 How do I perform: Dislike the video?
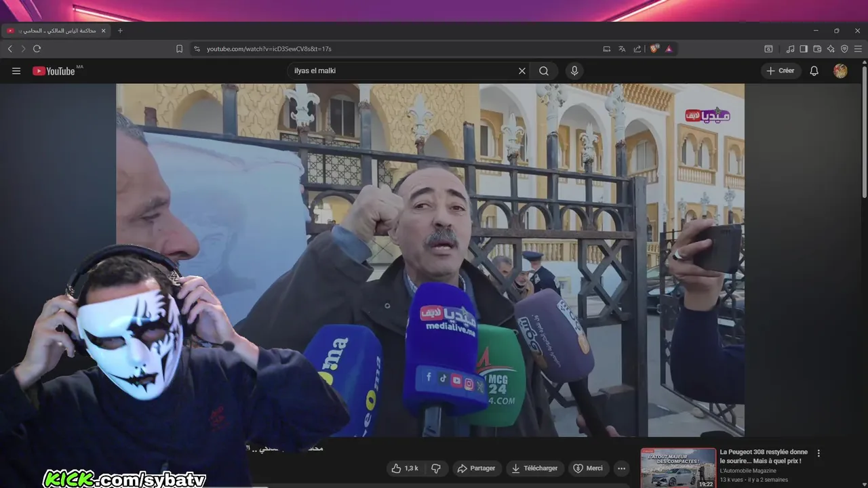tap(436, 468)
